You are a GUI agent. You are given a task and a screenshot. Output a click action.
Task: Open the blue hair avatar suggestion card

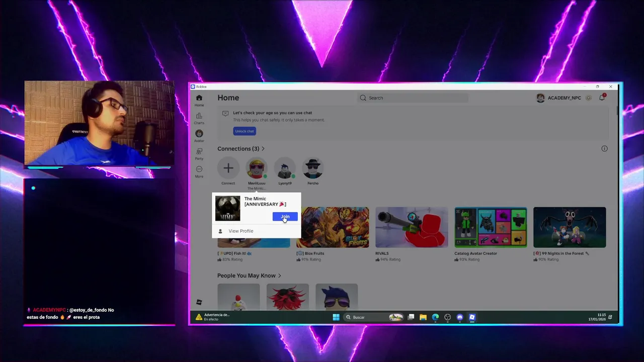click(x=337, y=297)
